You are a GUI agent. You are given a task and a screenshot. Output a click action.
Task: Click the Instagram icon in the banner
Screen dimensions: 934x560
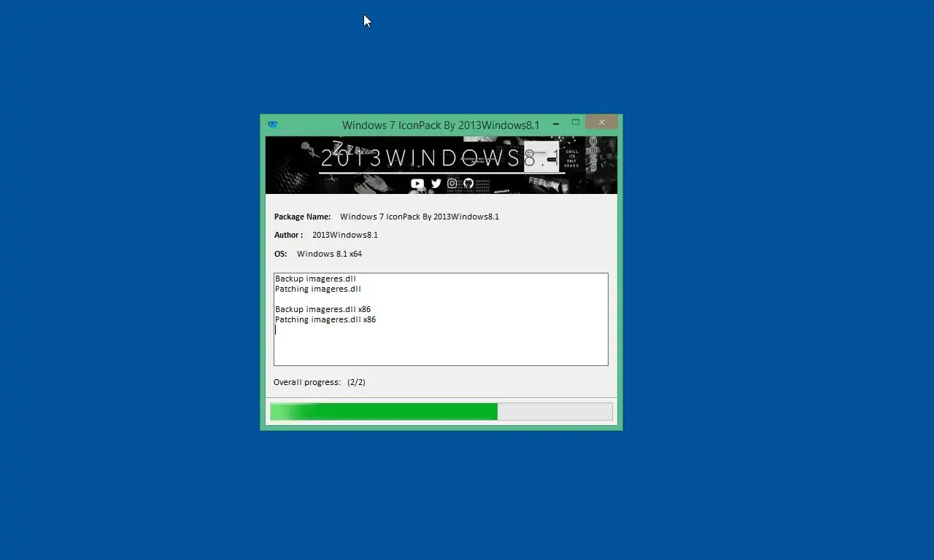point(452,184)
